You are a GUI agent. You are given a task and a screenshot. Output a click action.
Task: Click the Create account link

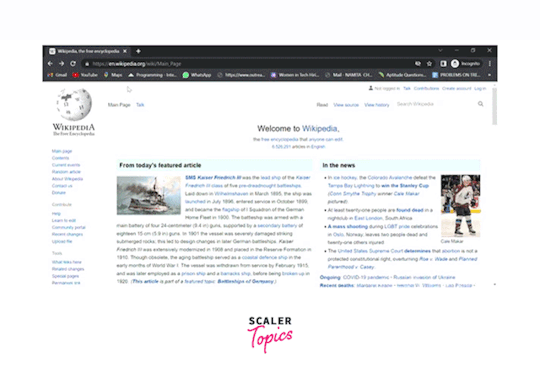coord(456,89)
